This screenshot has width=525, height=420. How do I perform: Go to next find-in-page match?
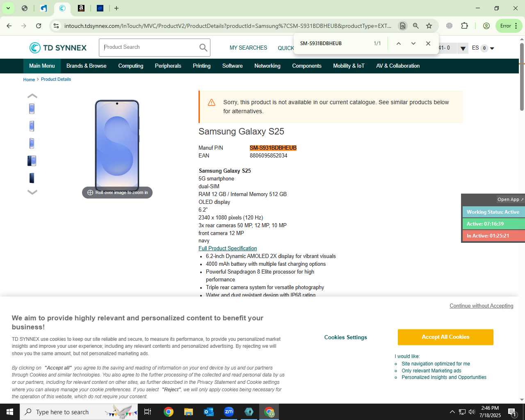413,43
